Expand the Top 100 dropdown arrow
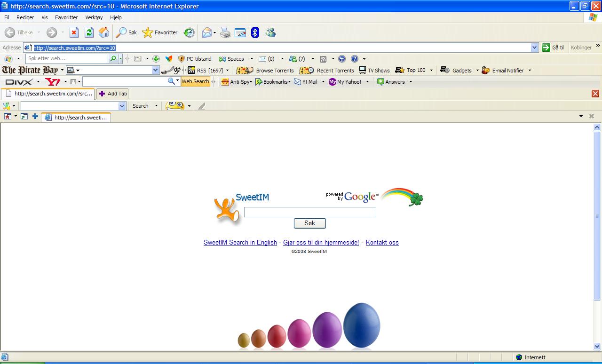602x364 pixels. 431,71
